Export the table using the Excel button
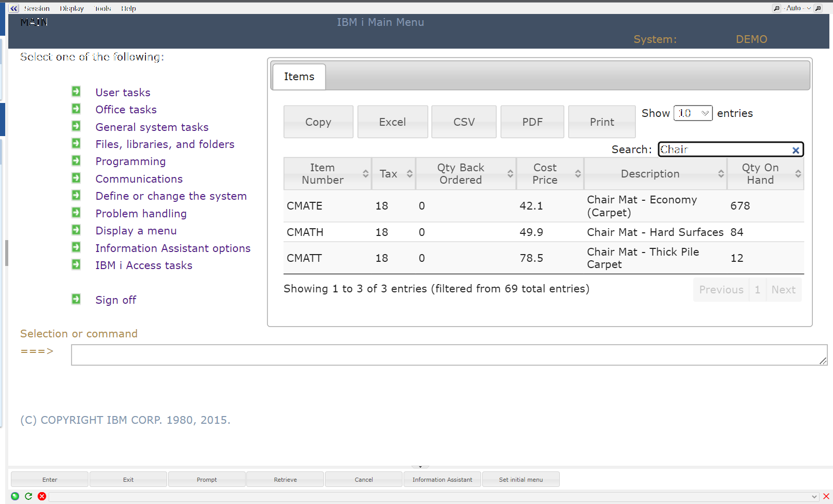Image resolution: width=833 pixels, height=504 pixels. 392,122
